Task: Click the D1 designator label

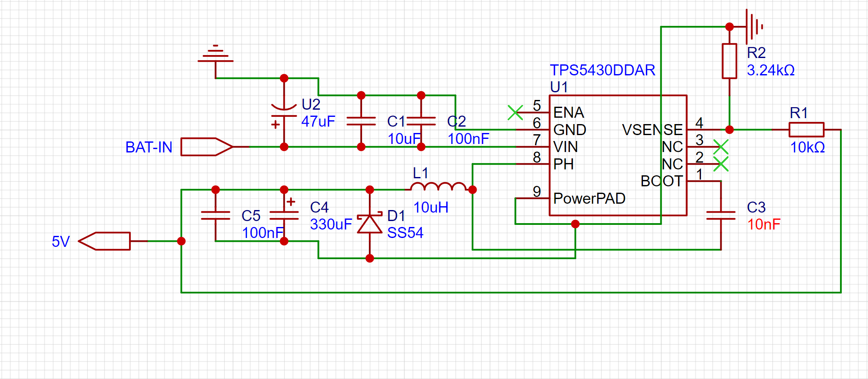Action: (396, 216)
